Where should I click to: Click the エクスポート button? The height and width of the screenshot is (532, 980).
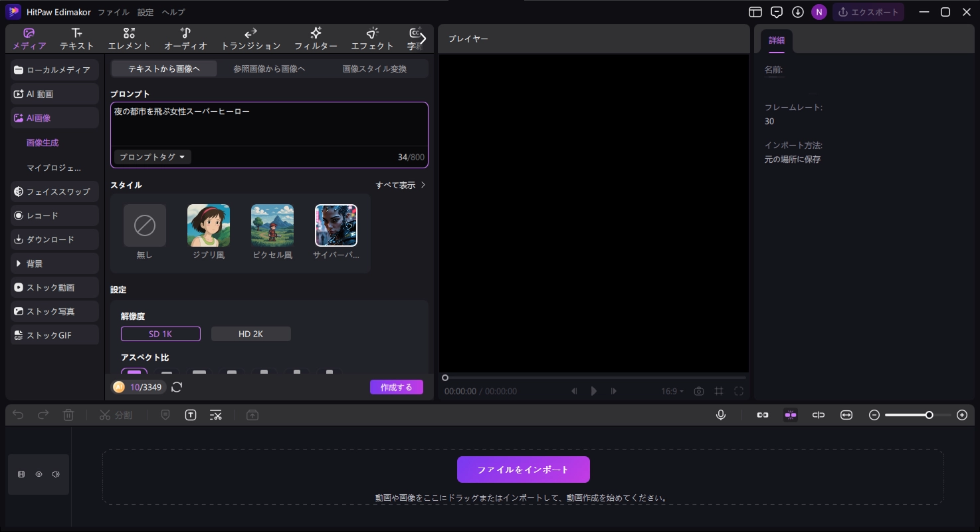[869, 12]
